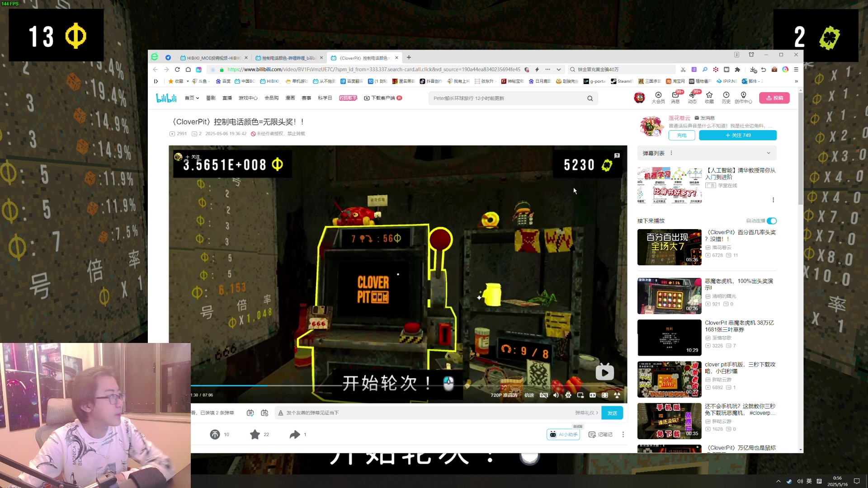Share the video with the arrow icon

pyautogui.click(x=295, y=435)
